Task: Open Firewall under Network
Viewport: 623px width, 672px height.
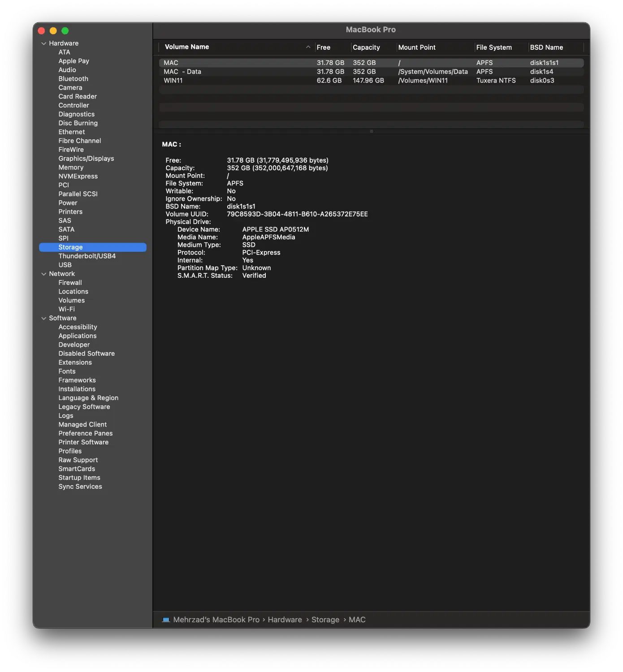Action: pos(70,283)
